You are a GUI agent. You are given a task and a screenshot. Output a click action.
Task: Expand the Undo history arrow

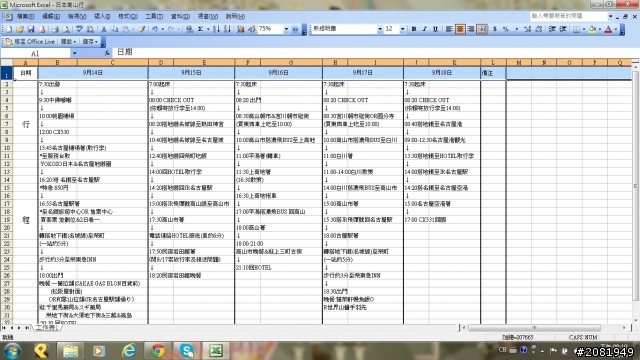162,29
